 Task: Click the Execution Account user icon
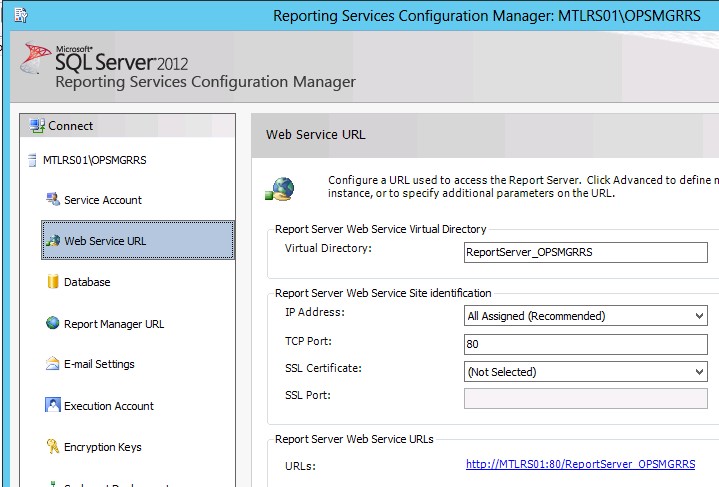53,405
